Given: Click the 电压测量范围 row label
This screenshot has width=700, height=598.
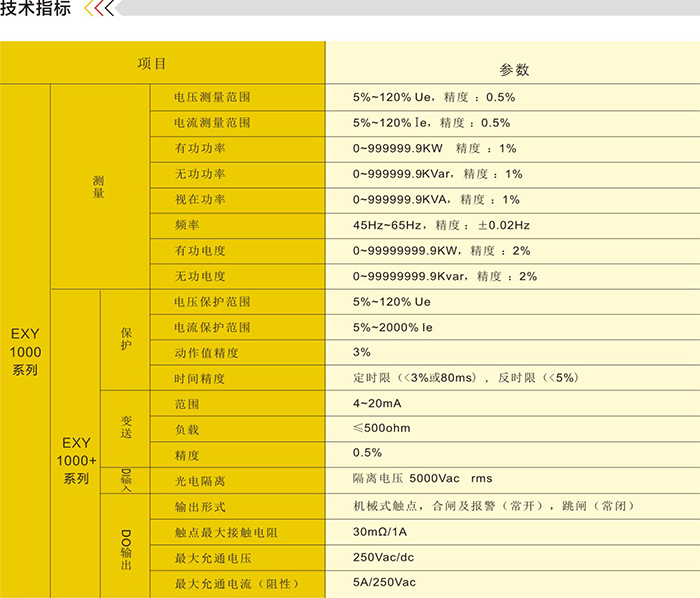Looking at the screenshot, I should pyautogui.click(x=212, y=98).
